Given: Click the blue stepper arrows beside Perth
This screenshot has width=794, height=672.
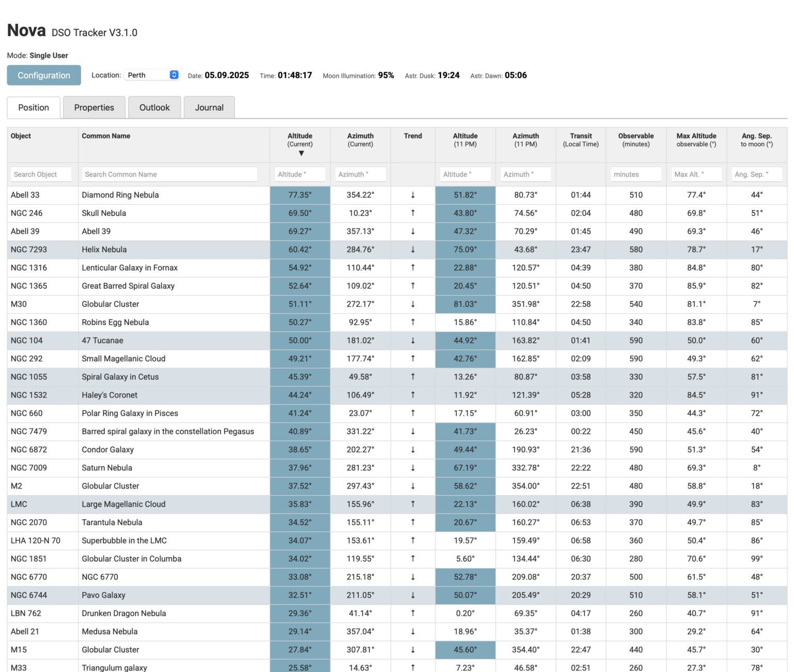Looking at the screenshot, I should point(174,74).
